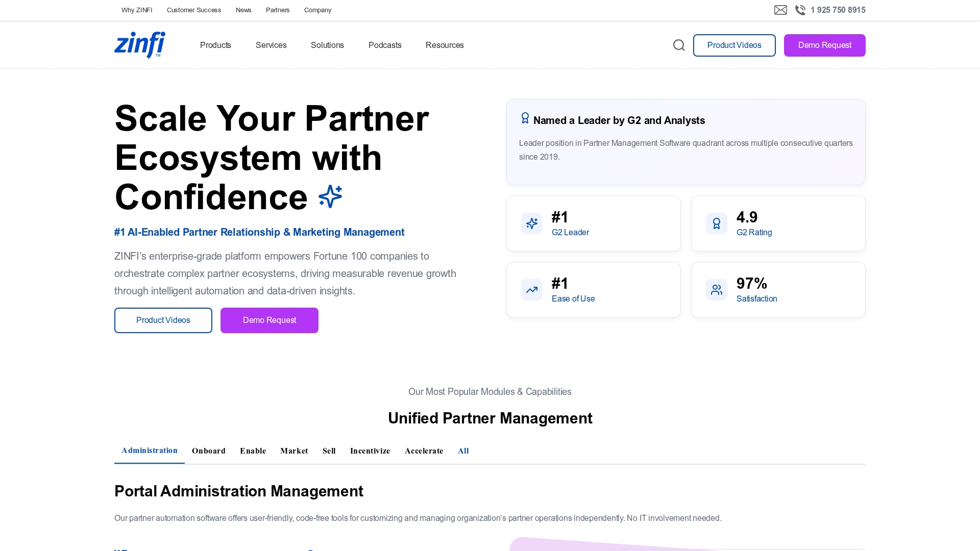Expand the Products menu

pos(215,45)
